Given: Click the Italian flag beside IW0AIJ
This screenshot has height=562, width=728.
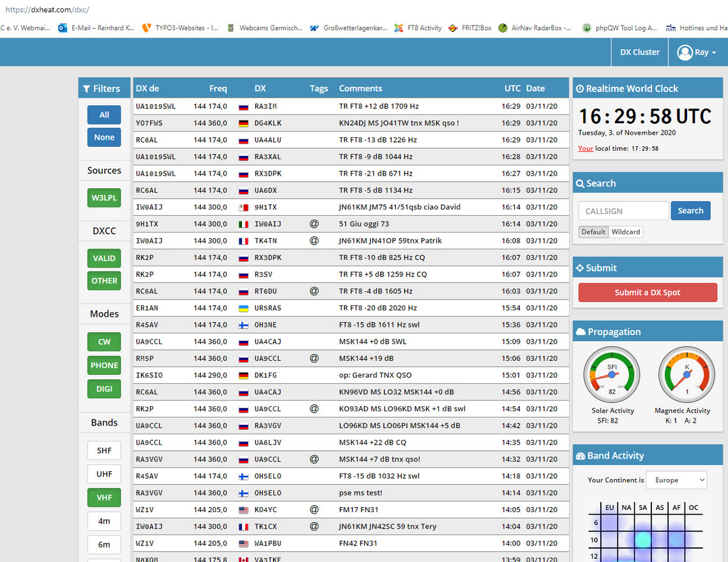Looking at the screenshot, I should (243, 224).
